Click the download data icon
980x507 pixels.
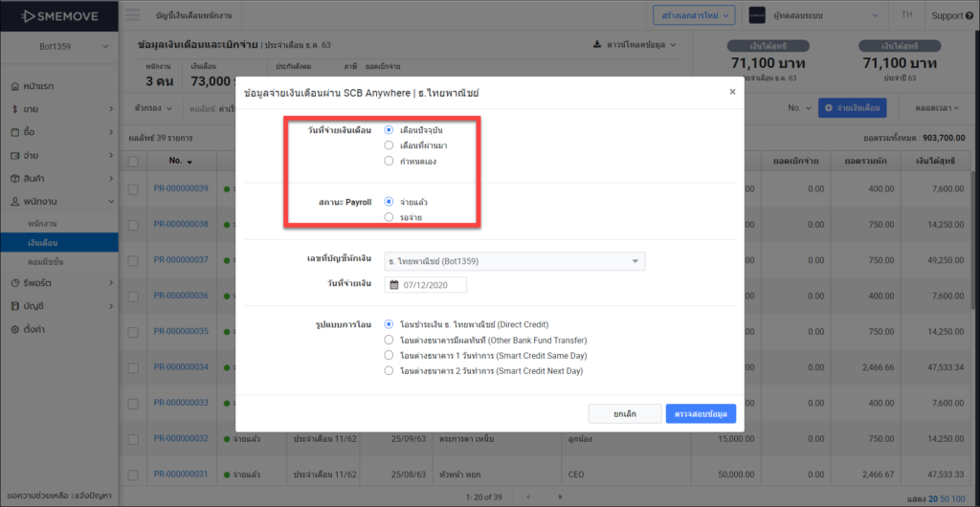(597, 44)
